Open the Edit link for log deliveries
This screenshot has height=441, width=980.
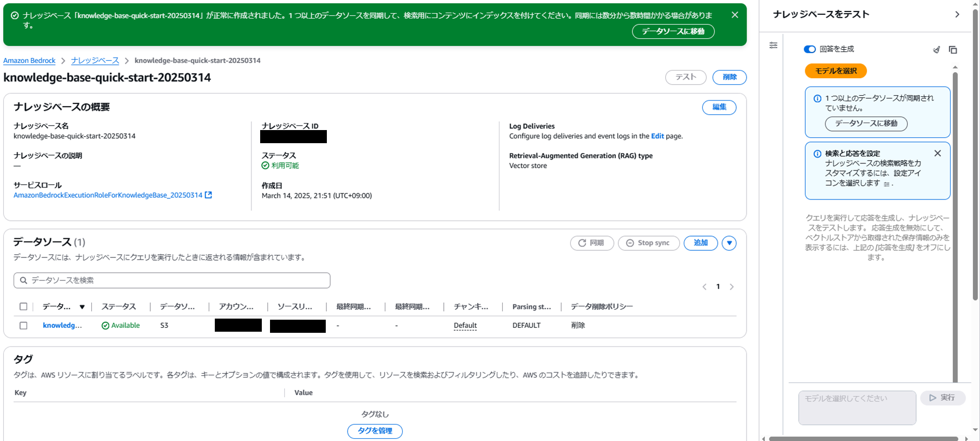[658, 136]
